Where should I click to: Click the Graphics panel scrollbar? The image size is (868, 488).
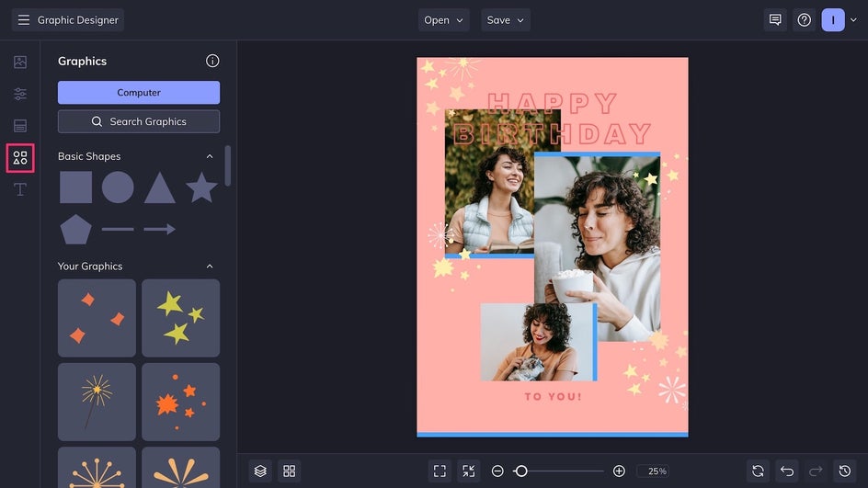tap(227, 166)
